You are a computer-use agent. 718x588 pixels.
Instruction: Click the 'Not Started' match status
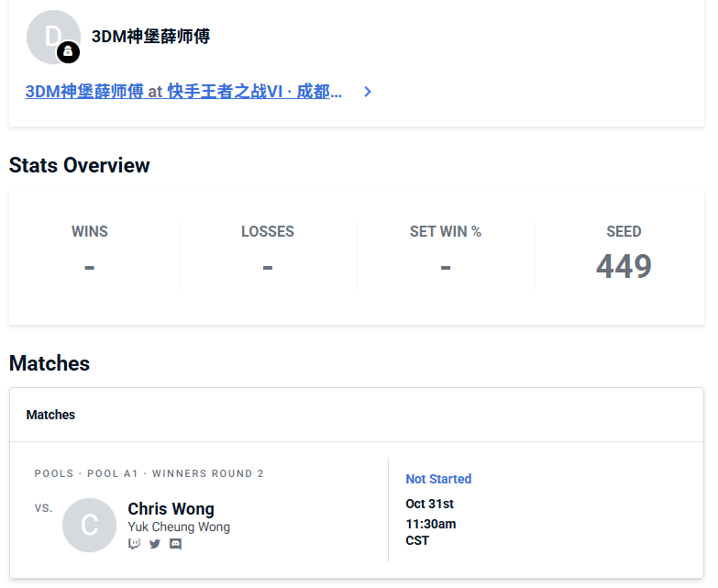click(438, 479)
